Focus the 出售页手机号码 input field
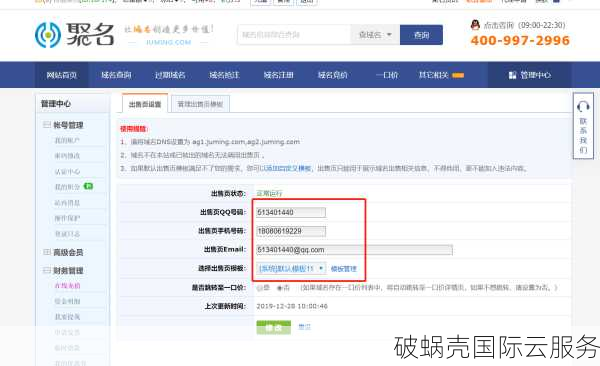Viewport: 600px width, 366px height. click(291, 231)
